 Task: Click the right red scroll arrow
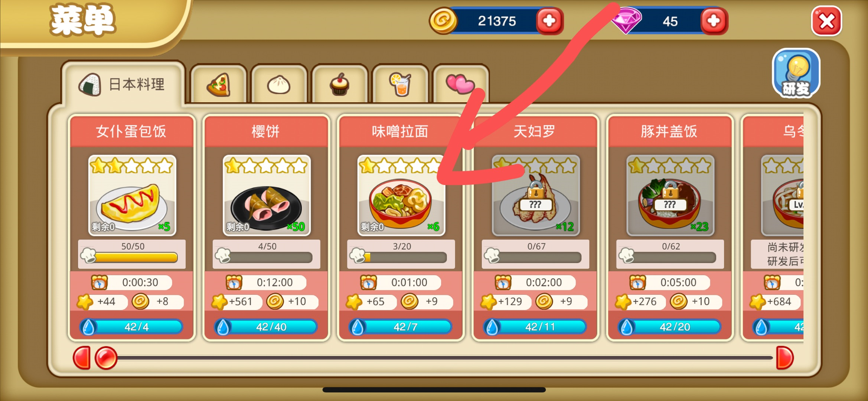[x=785, y=358]
